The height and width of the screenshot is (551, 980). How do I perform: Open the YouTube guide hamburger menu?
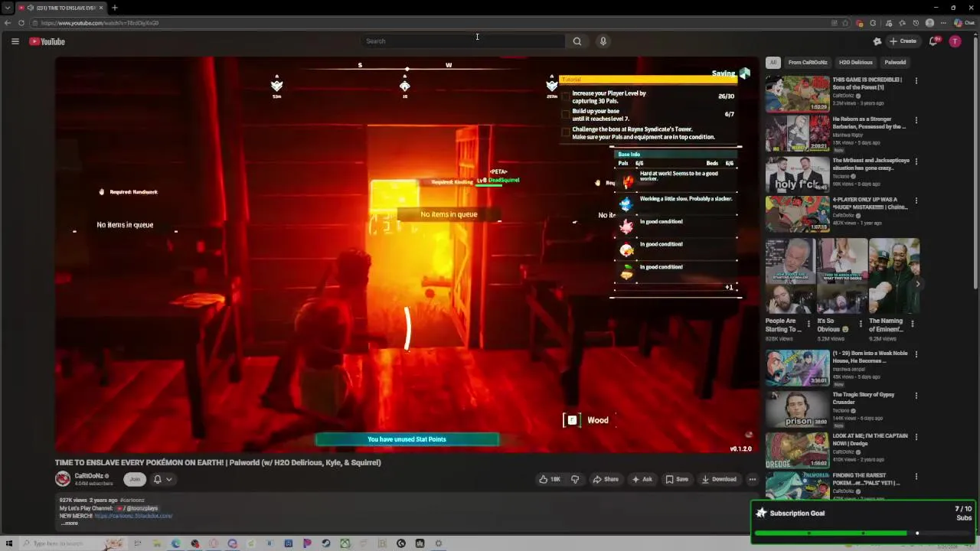15,41
